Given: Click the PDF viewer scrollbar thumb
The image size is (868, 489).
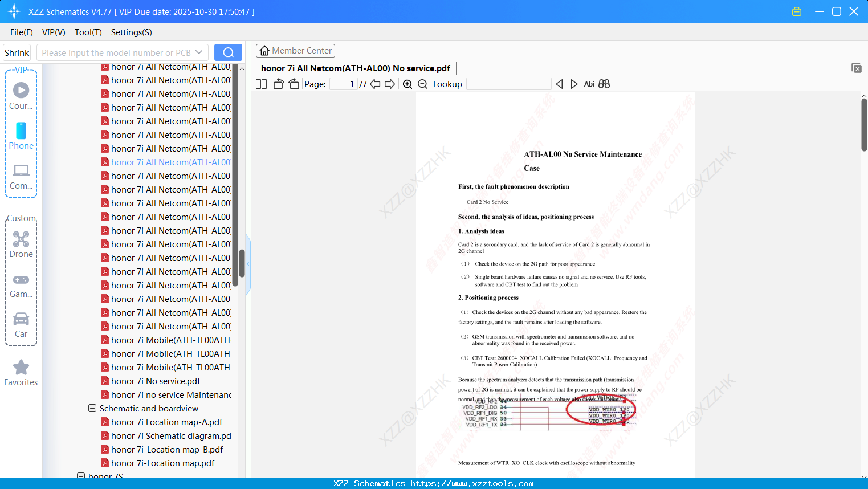Looking at the screenshot, I should tap(864, 124).
